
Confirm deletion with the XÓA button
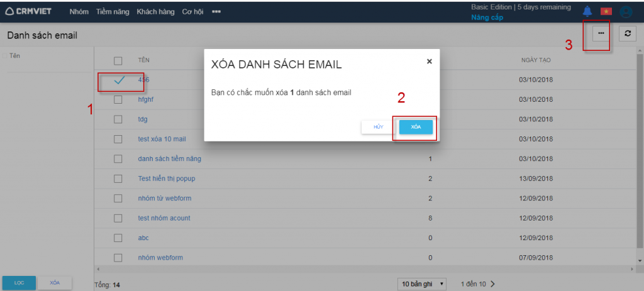416,127
